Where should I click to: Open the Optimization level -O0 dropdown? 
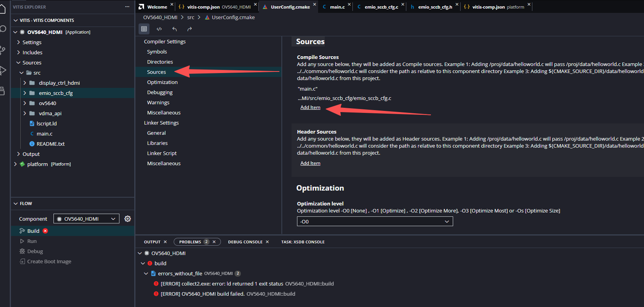[375, 221]
